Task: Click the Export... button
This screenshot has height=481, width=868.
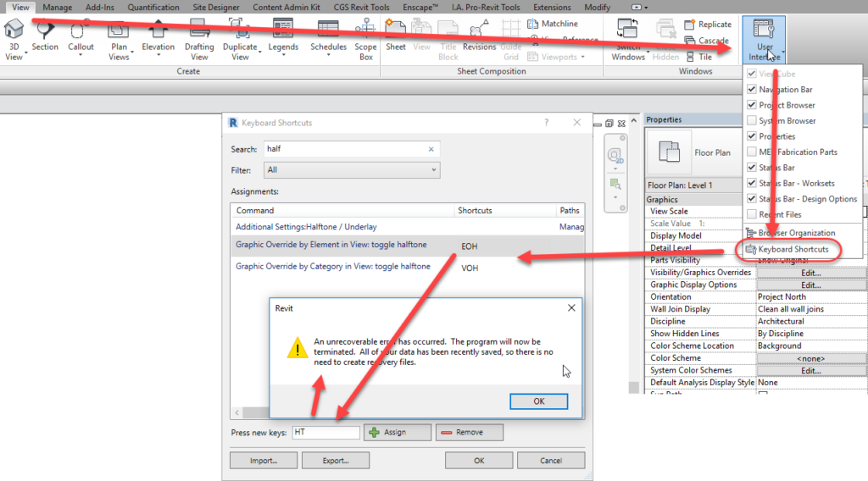Action: 336,461
